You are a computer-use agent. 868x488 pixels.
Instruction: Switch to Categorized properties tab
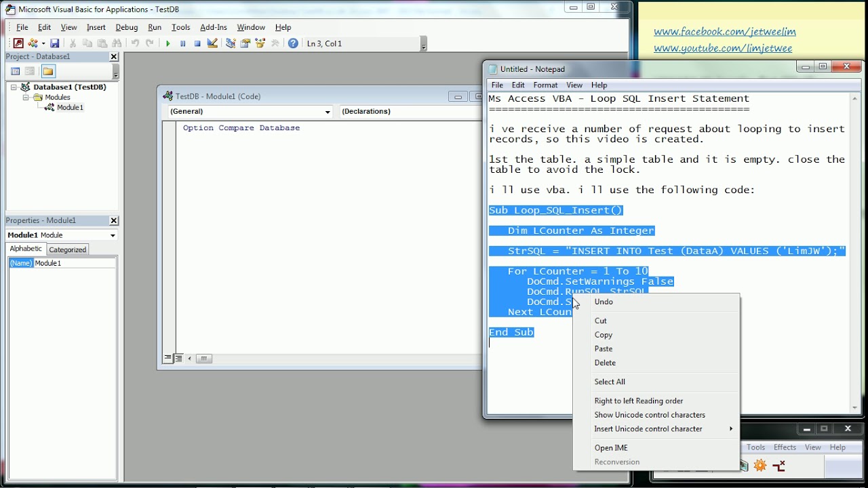point(68,249)
